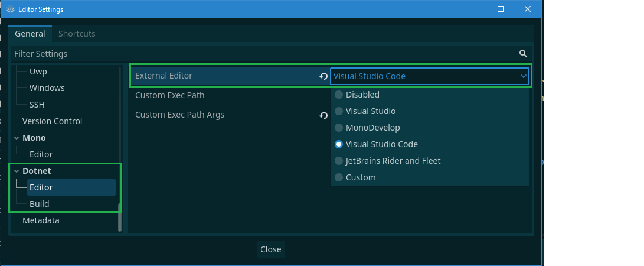This screenshot has height=266, width=644.
Task: Select the Custom editor option
Action: 339,177
